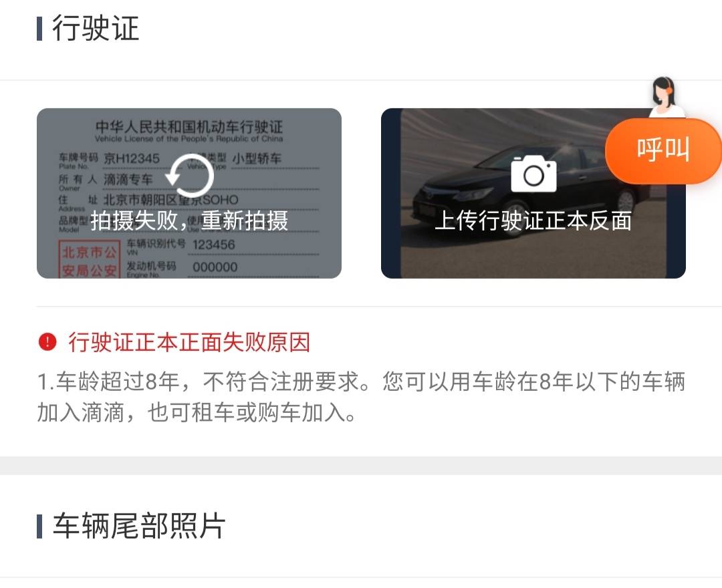Tap the blue bar beside 车辆尾部照片 heading

click(39, 527)
